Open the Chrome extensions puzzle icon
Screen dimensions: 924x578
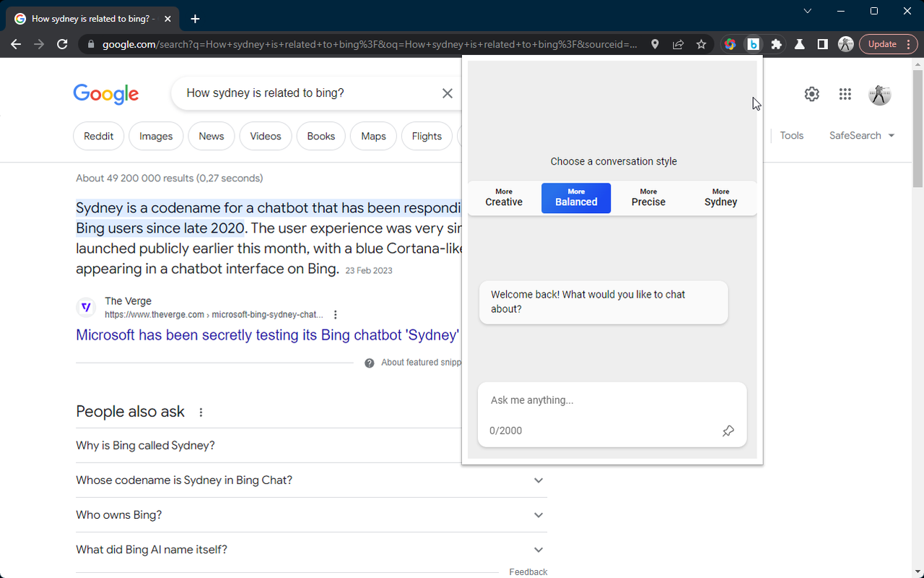point(776,44)
